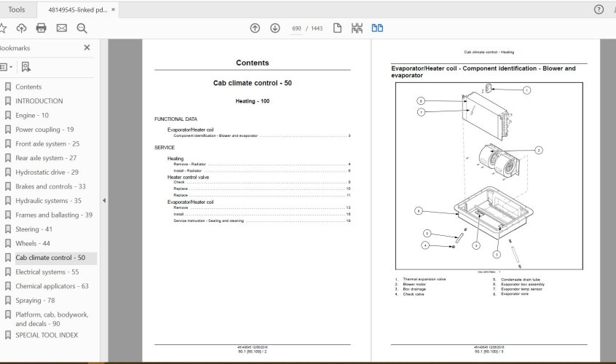Screen dimensions: 616x364
Task: Open Platform, cab, bodywork, and decals - 90 bookmark
Action: tap(52, 320)
